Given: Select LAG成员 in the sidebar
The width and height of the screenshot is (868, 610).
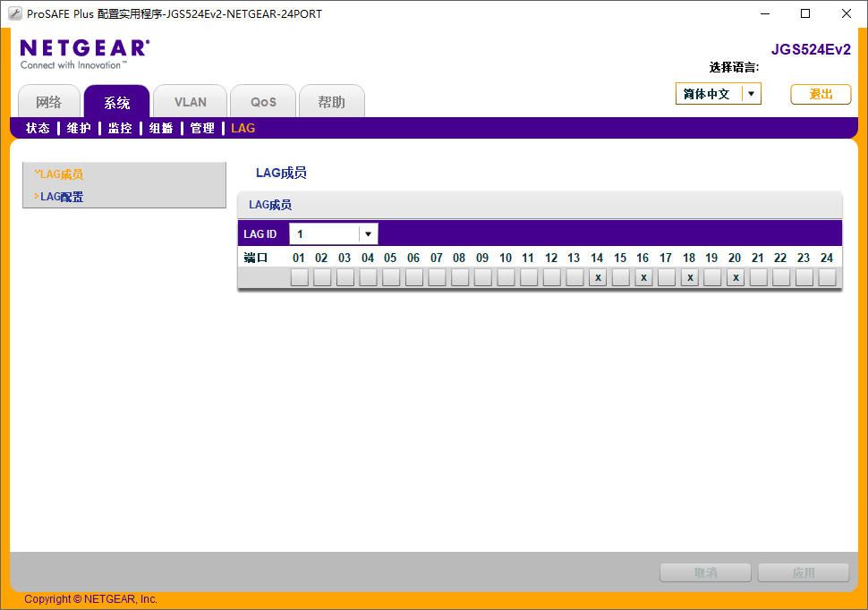Looking at the screenshot, I should pos(62,174).
